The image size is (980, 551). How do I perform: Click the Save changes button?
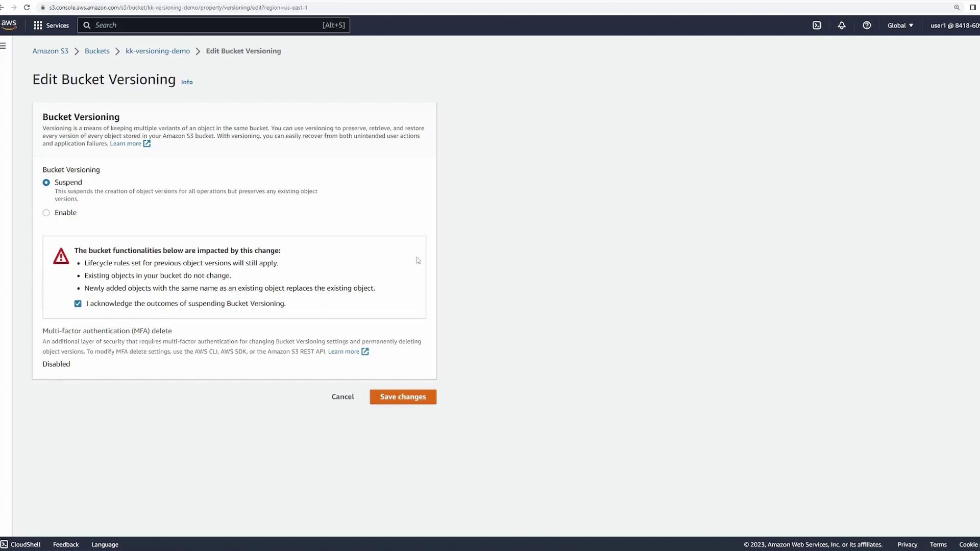[x=403, y=397]
